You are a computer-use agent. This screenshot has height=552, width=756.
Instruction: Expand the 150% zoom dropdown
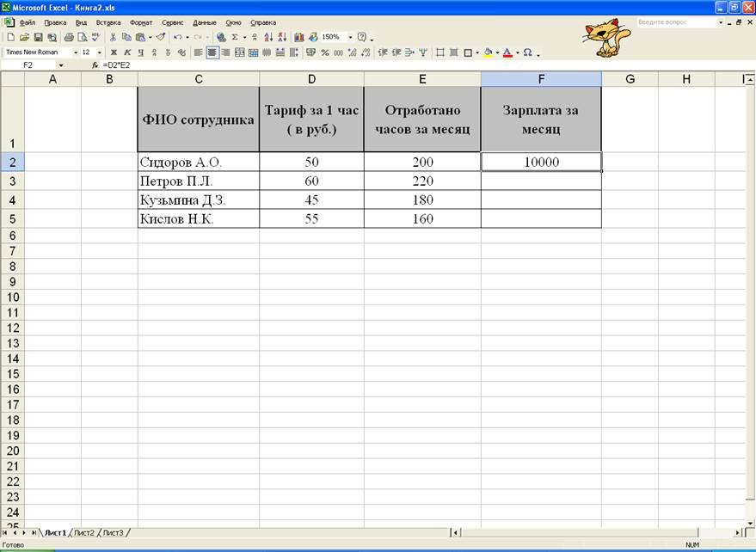point(350,38)
